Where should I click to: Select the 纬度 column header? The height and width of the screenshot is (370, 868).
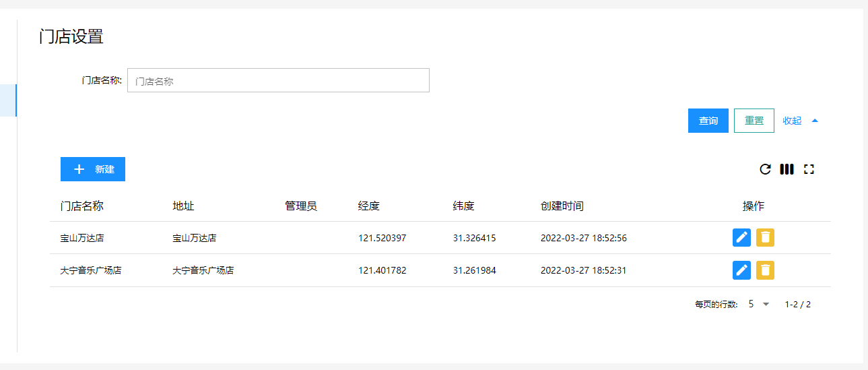463,206
